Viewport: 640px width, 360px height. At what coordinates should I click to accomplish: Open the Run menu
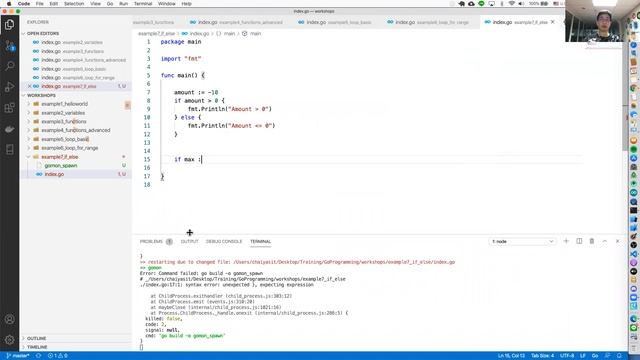pos(123,4)
